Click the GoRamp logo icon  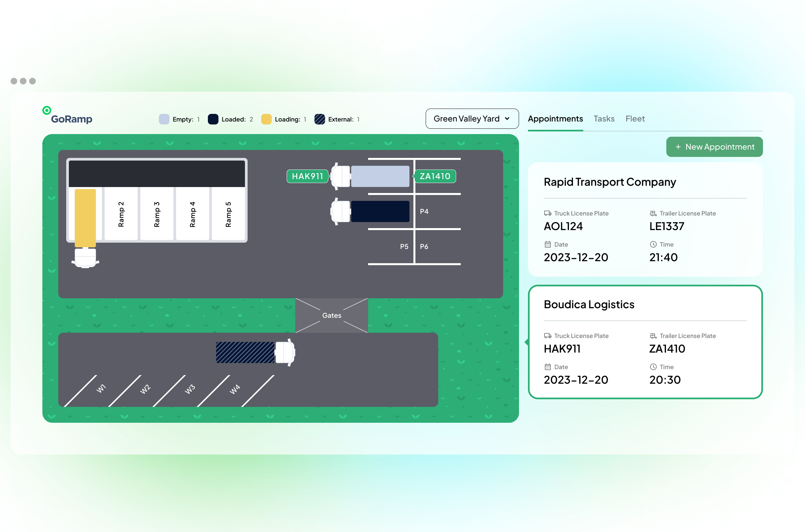coord(47,110)
